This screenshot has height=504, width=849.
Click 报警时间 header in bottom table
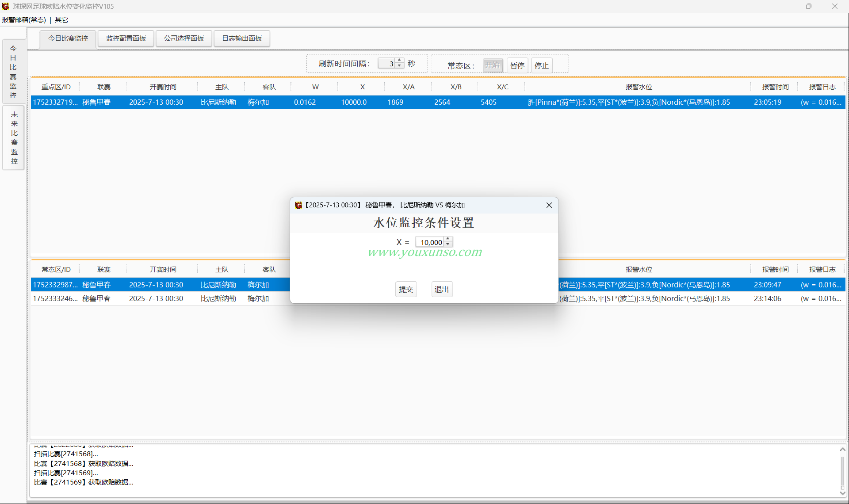775,270
